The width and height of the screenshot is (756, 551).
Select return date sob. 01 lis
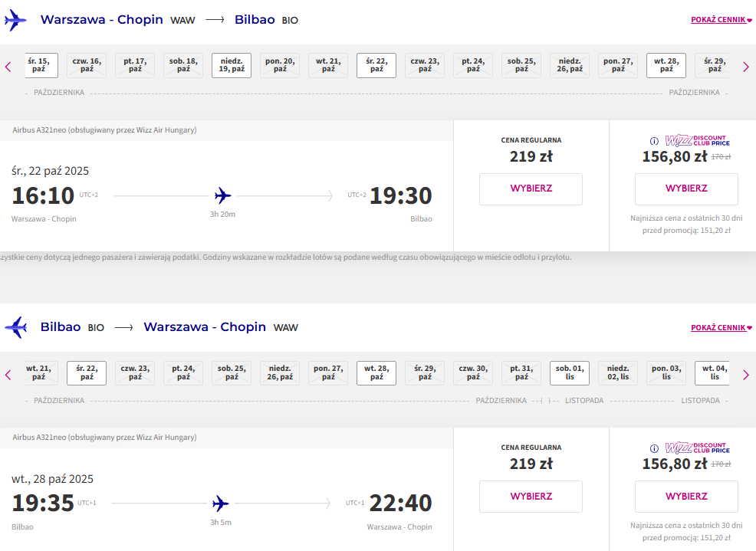click(x=570, y=372)
